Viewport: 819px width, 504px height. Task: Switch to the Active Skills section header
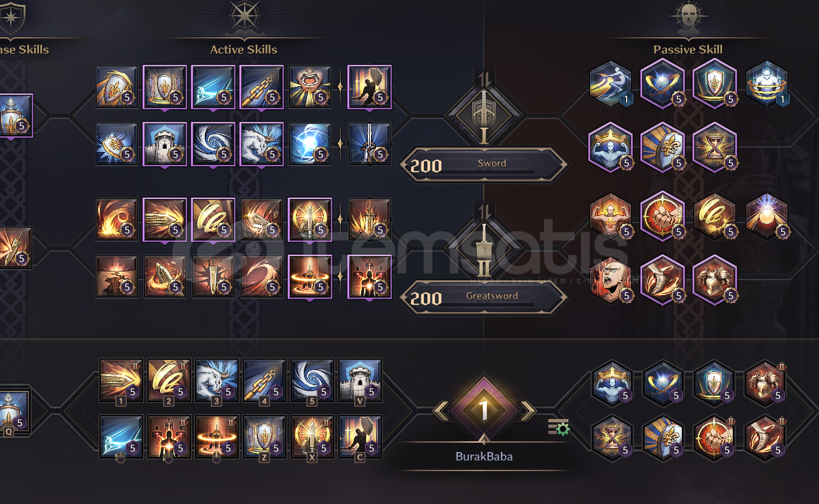(243, 50)
